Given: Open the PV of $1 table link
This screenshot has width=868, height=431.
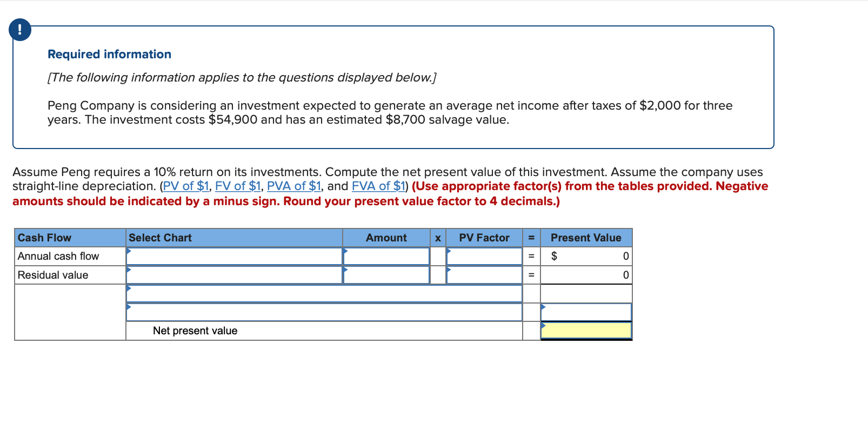Looking at the screenshot, I should [x=186, y=186].
